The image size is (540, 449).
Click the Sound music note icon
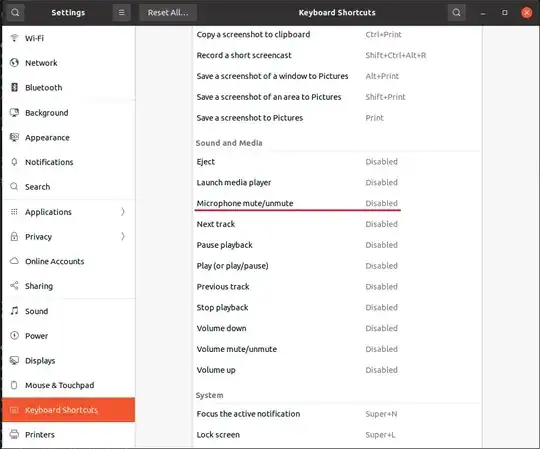tap(14, 311)
